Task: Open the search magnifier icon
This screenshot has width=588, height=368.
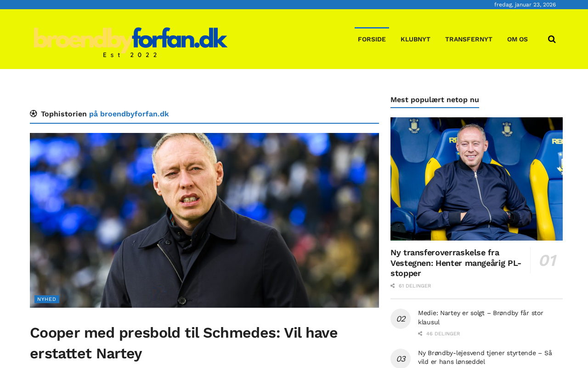Action: [x=552, y=40]
